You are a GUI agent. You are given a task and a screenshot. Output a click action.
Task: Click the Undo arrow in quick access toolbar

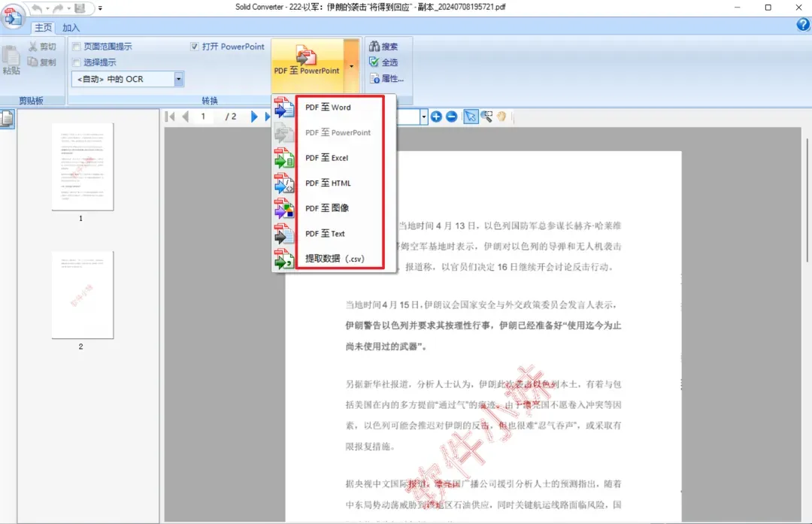click(37, 8)
